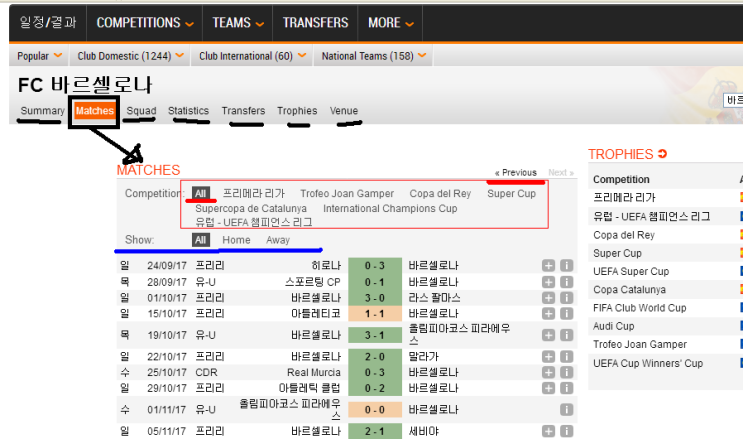Open the TROPHIES section heading
743x439 pixels.
click(x=621, y=154)
